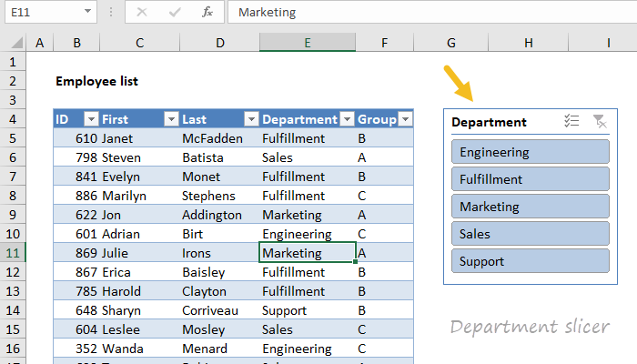Click the formula bar containing Marketing
637x364 pixels.
pyautogui.click(x=432, y=12)
